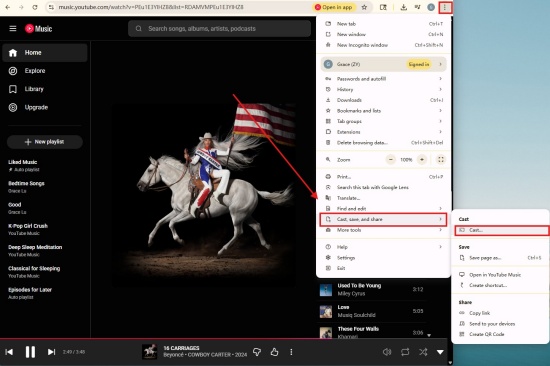Select Save page as

tap(501, 258)
